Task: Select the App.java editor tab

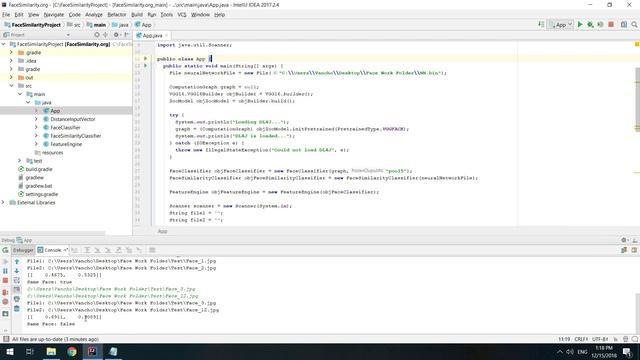Action: coord(152,36)
